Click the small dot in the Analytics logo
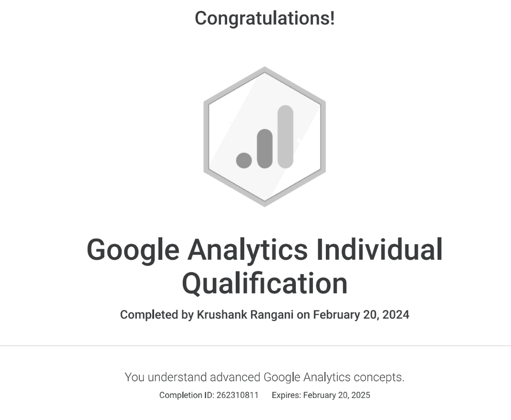Viewport: 511px width, 420px height. point(244,160)
